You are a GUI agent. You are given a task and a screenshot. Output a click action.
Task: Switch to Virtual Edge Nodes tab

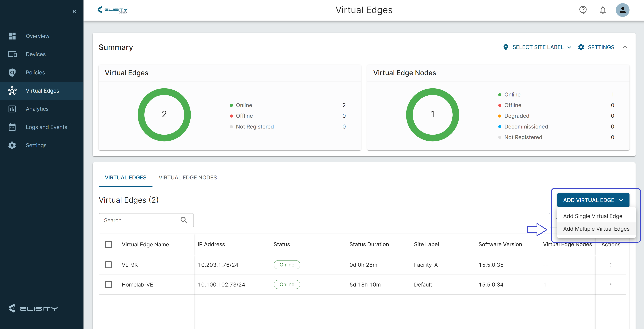[x=188, y=178]
